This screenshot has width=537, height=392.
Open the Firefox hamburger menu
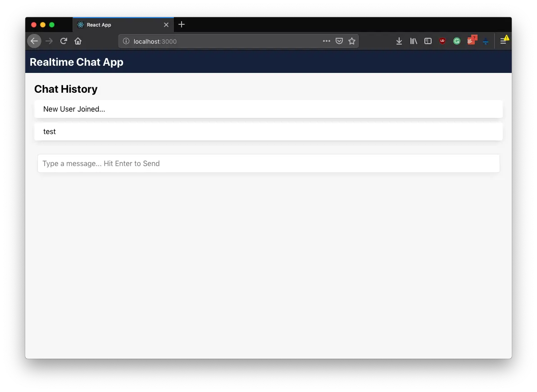[x=504, y=41]
